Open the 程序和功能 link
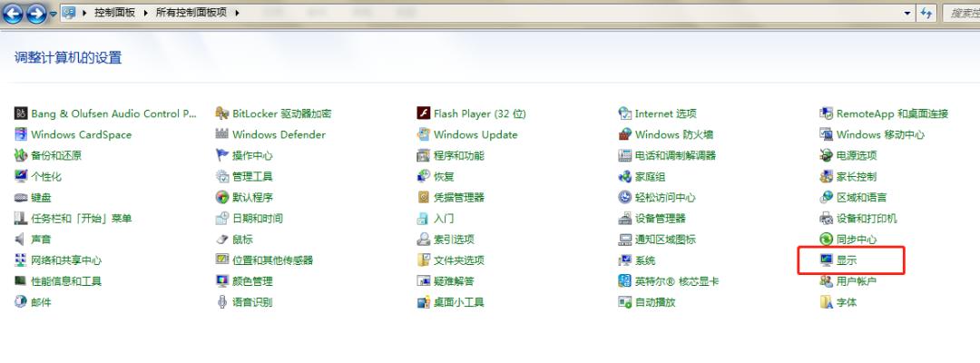980x363 pixels. click(459, 155)
